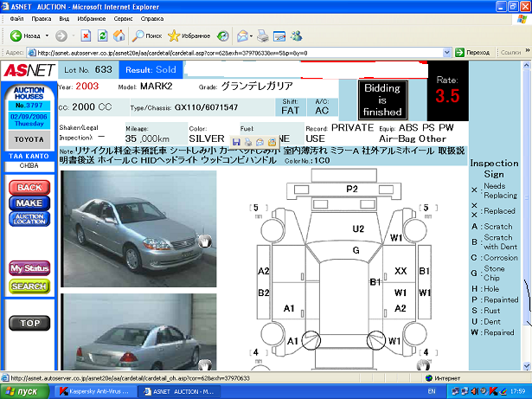The width and height of the screenshot is (532, 399).
Task: Click the Интернет zone status indicator
Action: [x=443, y=378]
